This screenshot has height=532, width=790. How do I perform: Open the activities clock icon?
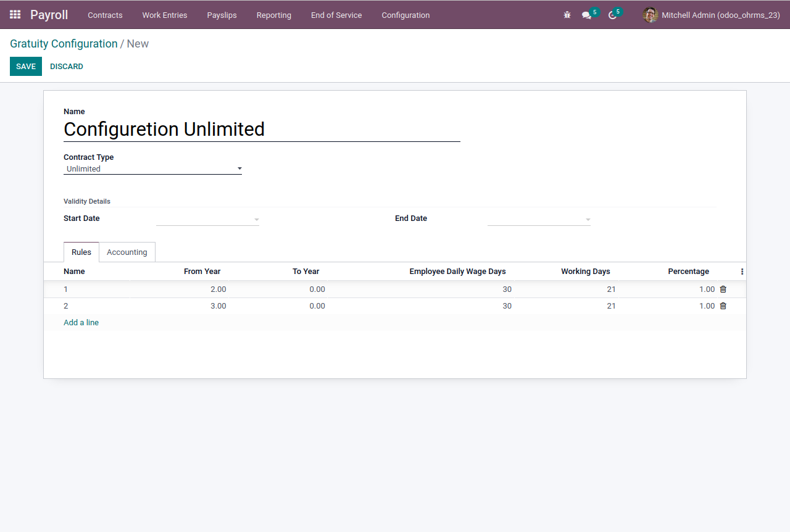(612, 15)
